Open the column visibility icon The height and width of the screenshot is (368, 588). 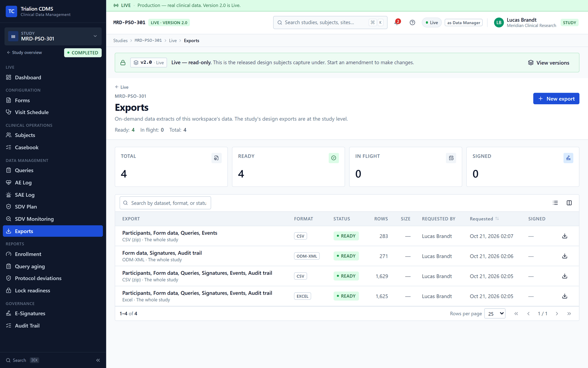pyautogui.click(x=569, y=203)
